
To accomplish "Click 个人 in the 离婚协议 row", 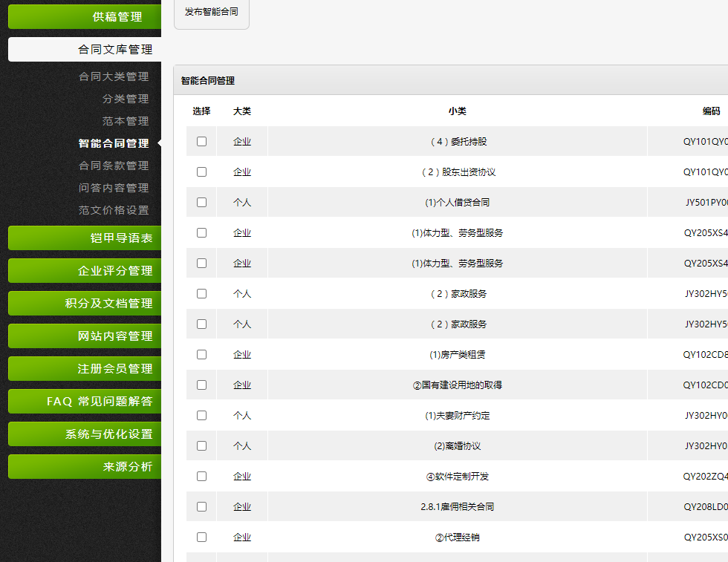I will pyautogui.click(x=242, y=446).
